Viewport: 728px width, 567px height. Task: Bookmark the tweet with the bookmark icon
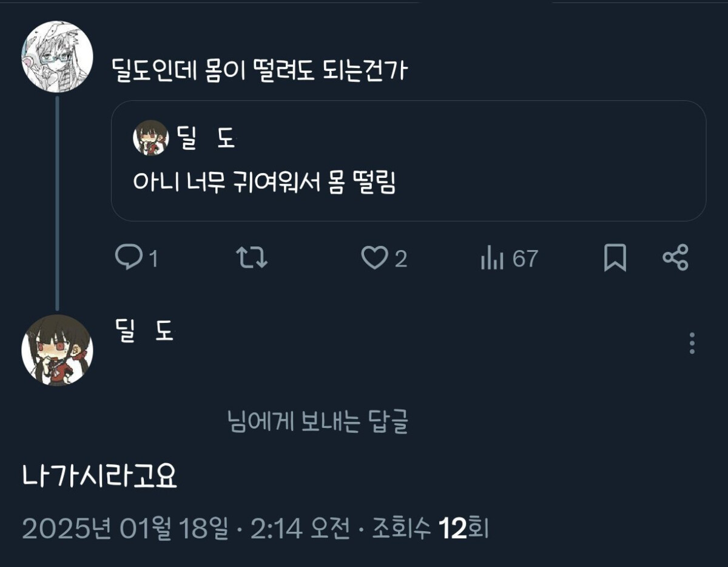tap(615, 259)
